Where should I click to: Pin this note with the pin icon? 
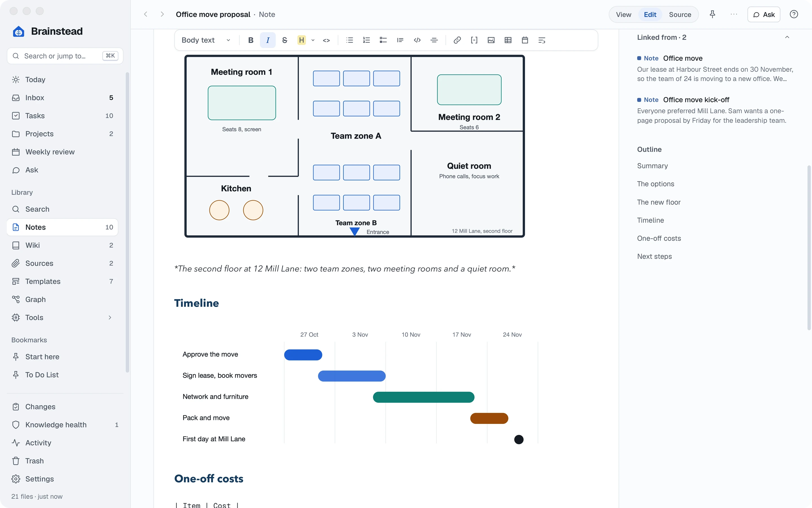(712, 14)
